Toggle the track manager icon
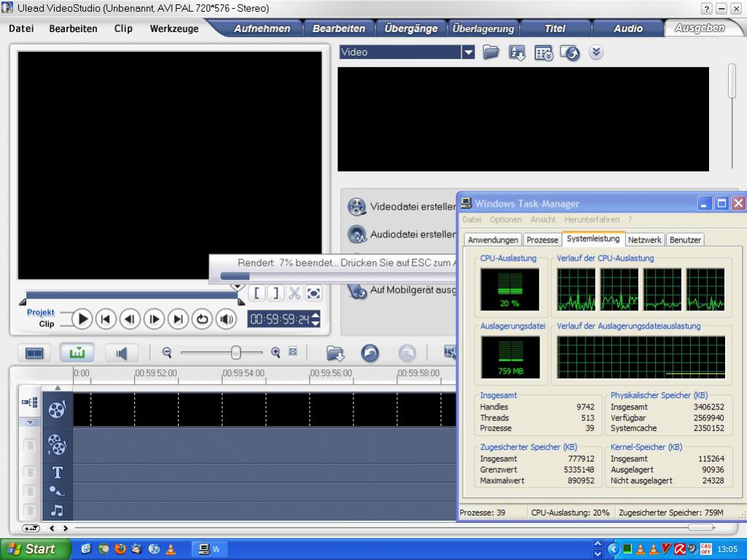This screenshot has width=747, height=560. pos(29,402)
